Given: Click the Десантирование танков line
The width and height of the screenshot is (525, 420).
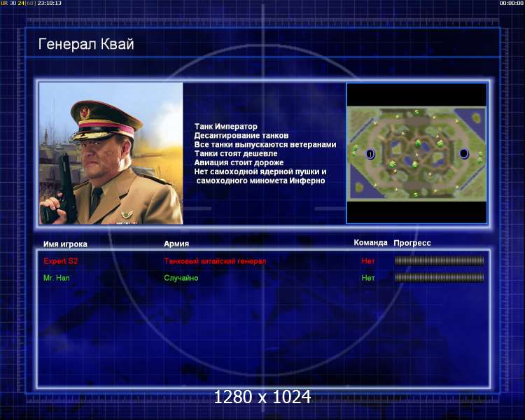Looking at the screenshot, I should [241, 136].
